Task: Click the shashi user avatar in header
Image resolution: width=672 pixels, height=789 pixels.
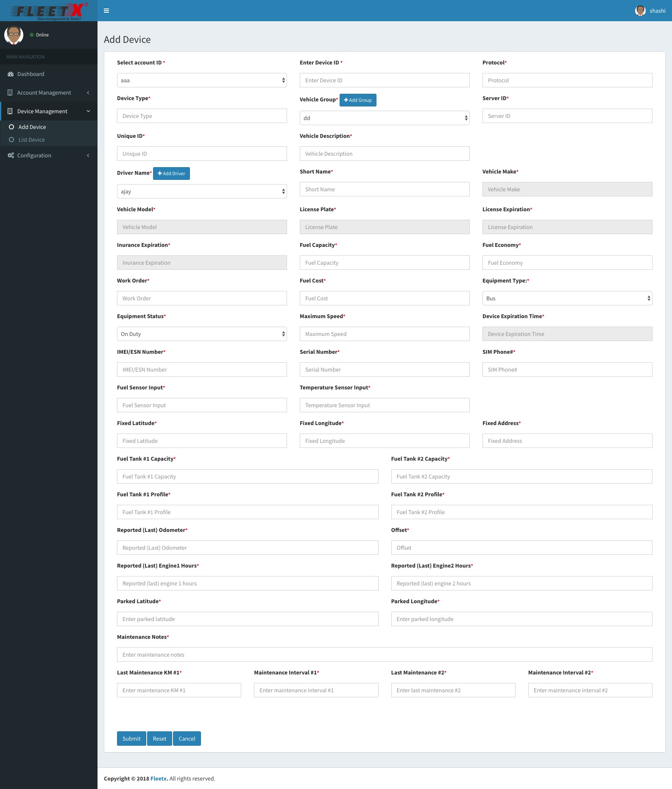Action: (640, 11)
